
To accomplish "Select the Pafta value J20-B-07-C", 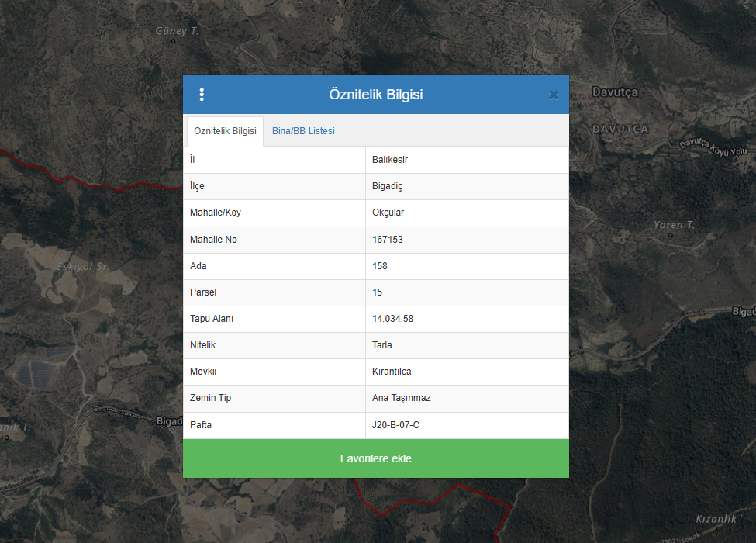I will click(395, 425).
